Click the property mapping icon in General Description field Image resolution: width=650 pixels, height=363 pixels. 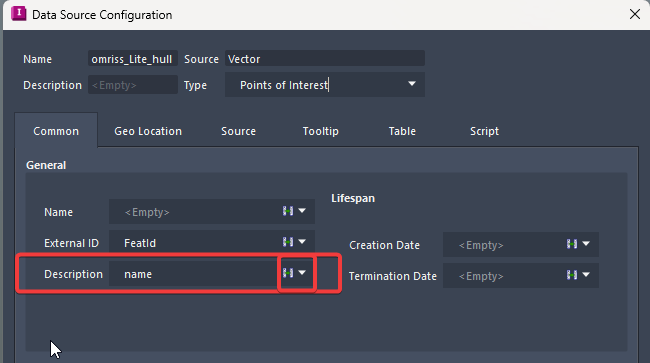coord(288,273)
